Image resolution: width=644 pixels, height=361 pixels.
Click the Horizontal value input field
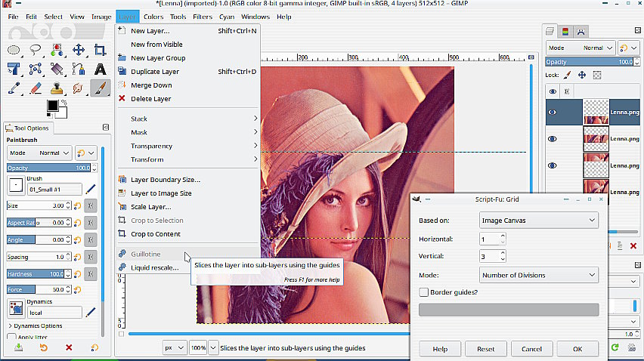coord(489,239)
